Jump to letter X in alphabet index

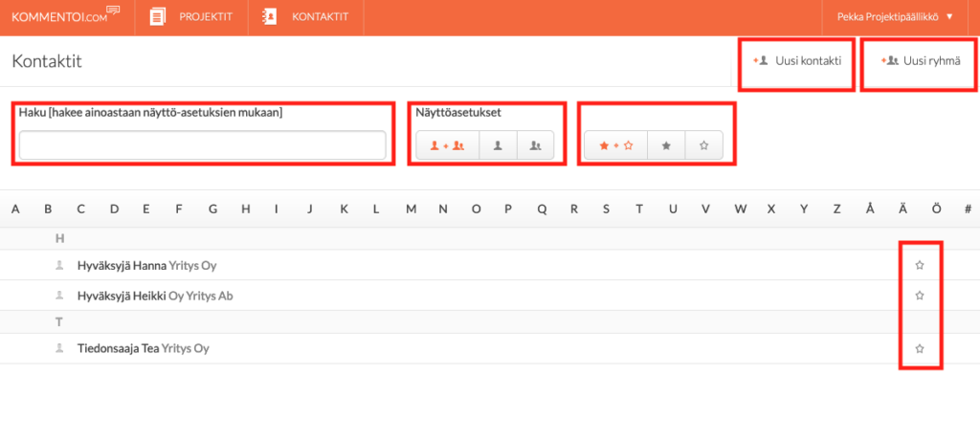(x=771, y=209)
